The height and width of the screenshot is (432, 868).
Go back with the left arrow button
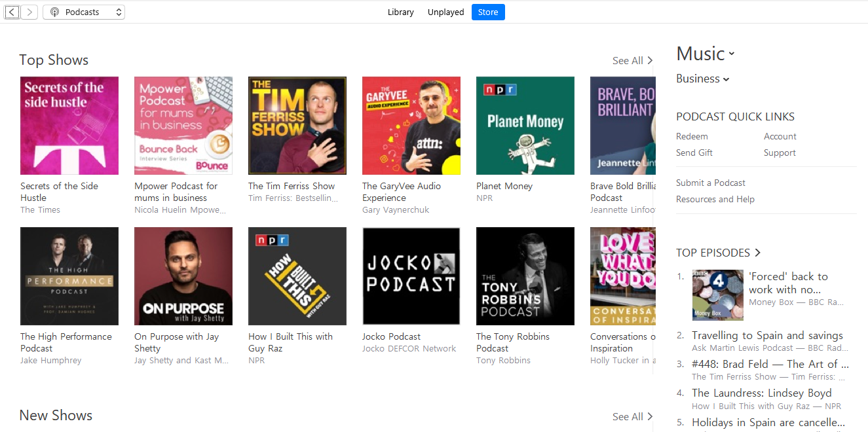point(12,12)
